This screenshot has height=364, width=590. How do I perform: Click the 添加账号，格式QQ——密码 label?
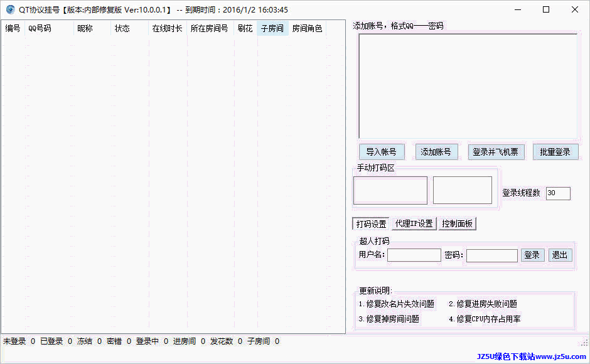[x=398, y=26]
